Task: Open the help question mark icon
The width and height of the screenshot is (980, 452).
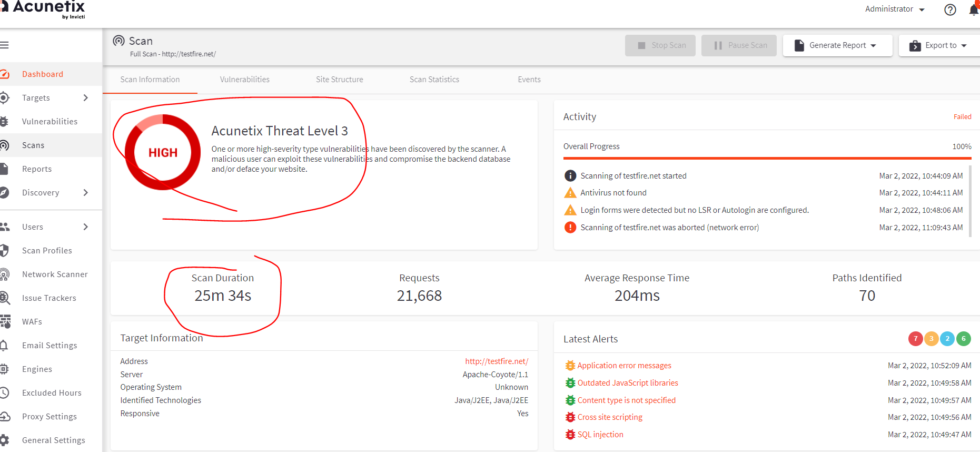Action: point(950,9)
